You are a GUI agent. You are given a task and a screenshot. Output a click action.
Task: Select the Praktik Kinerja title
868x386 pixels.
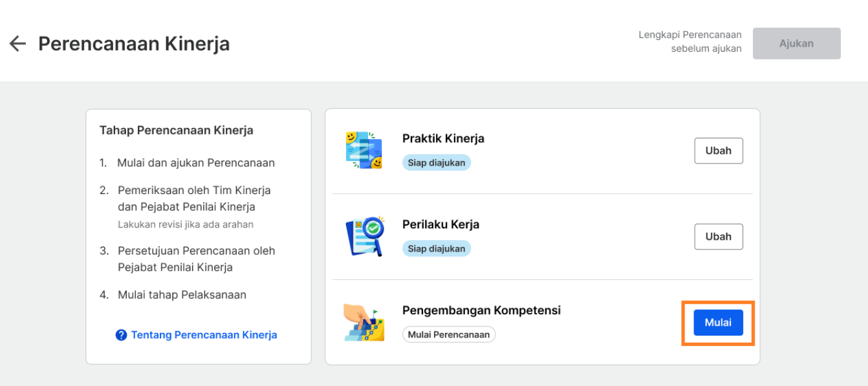pyautogui.click(x=443, y=138)
